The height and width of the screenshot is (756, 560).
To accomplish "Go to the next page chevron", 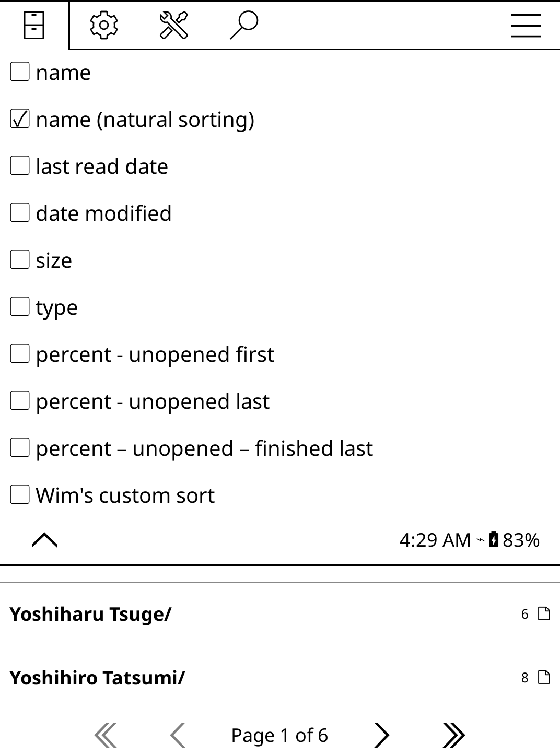I will pyautogui.click(x=382, y=735).
